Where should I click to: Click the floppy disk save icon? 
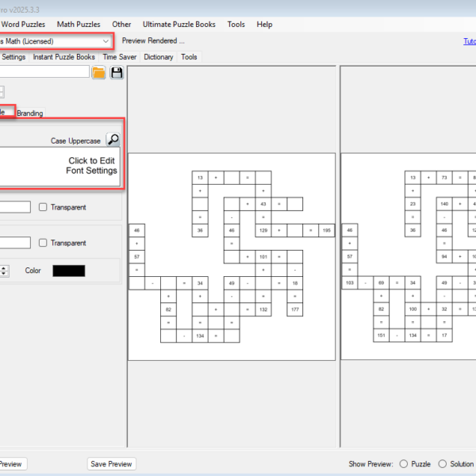click(117, 73)
